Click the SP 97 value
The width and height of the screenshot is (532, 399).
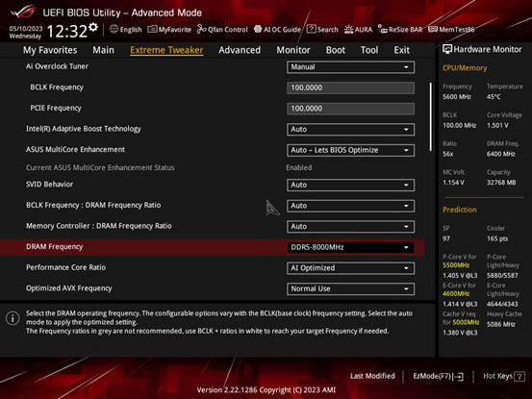[446, 239]
